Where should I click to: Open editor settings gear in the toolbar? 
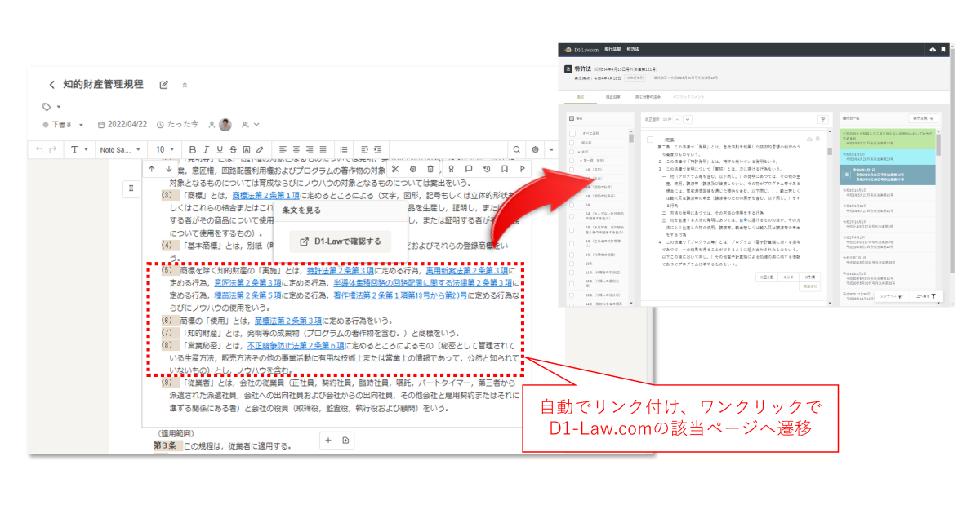[x=536, y=150]
